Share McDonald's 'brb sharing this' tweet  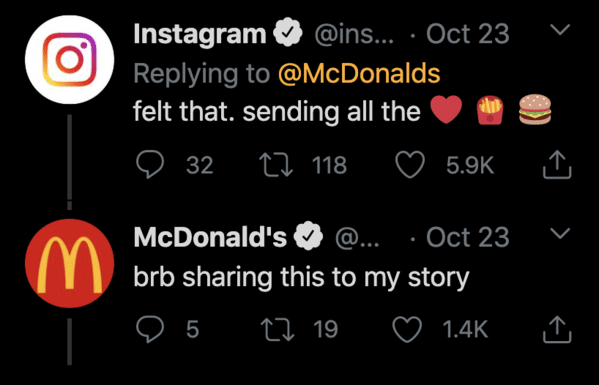tap(557, 329)
